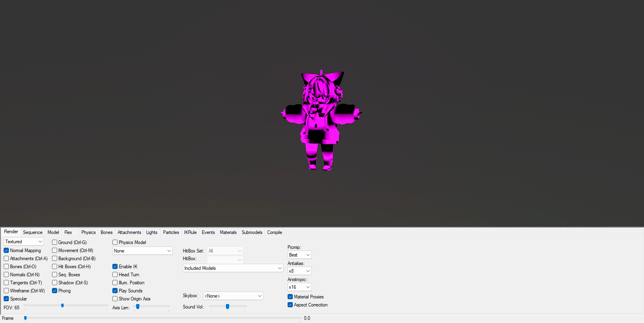This screenshot has height=323, width=644.
Task: Click the Sound Vol slider handle
Action: coord(228,306)
